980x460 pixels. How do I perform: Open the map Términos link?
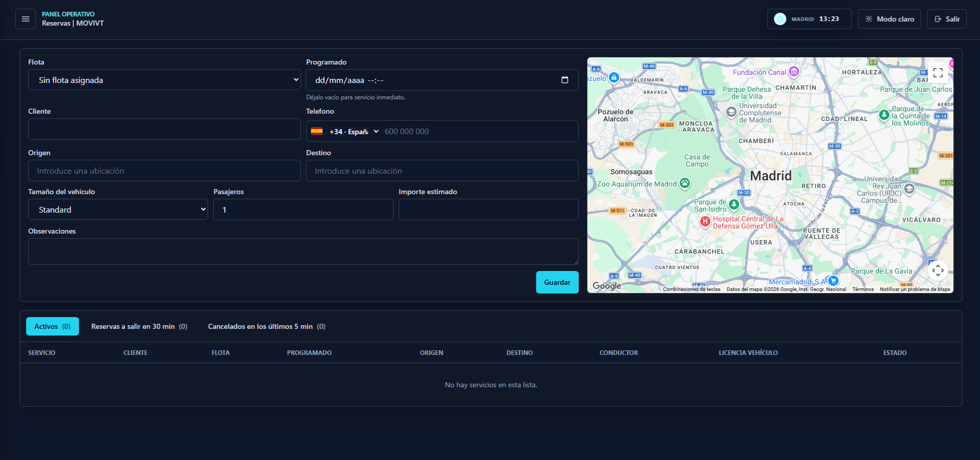coord(863,289)
